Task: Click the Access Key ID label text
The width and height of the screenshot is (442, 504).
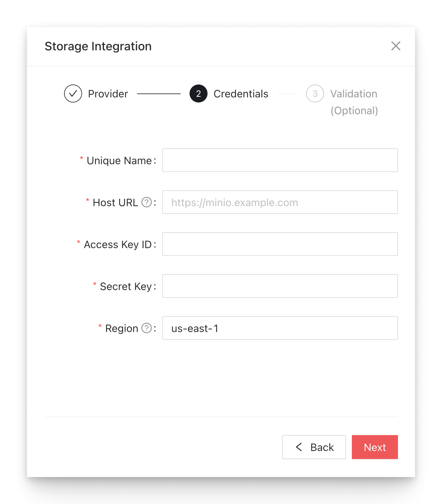Action: pyautogui.click(x=117, y=245)
